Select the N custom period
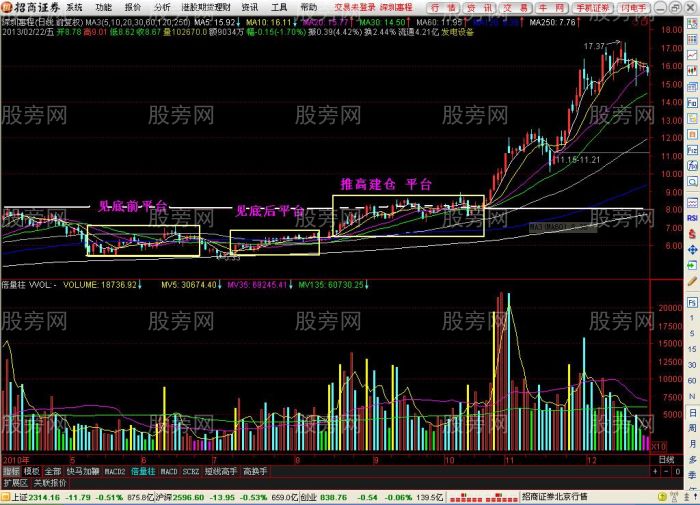Image resolution: width=700 pixels, height=505 pixels. [692, 396]
